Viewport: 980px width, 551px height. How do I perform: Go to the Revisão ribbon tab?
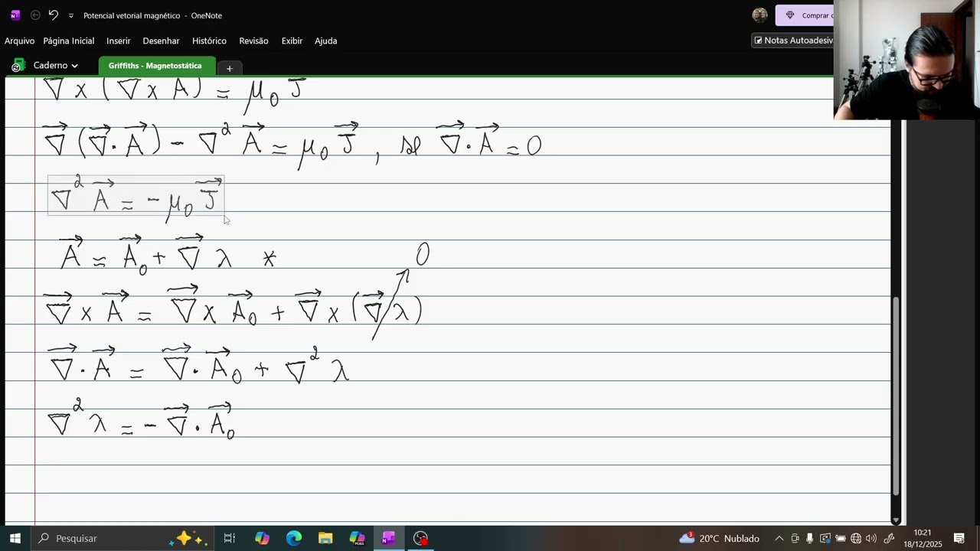click(253, 41)
